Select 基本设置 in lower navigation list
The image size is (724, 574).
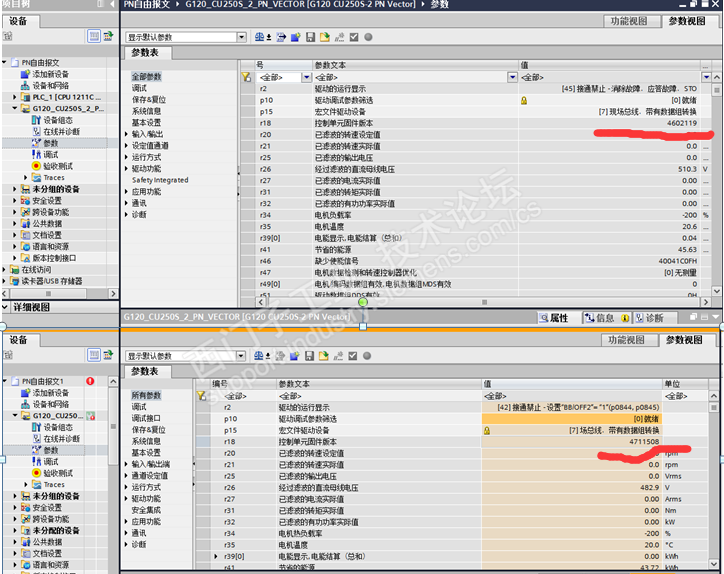pyautogui.click(x=146, y=453)
